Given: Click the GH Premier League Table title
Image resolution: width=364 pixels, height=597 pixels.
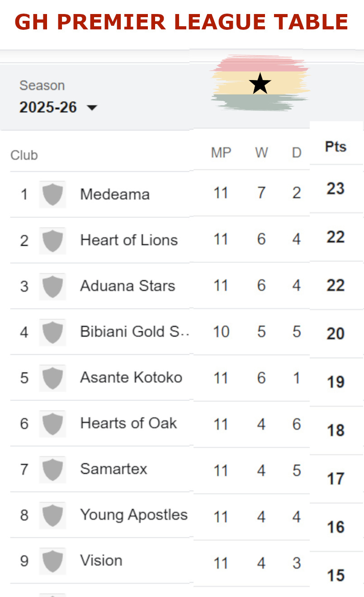Looking at the screenshot, I should pos(181,22).
